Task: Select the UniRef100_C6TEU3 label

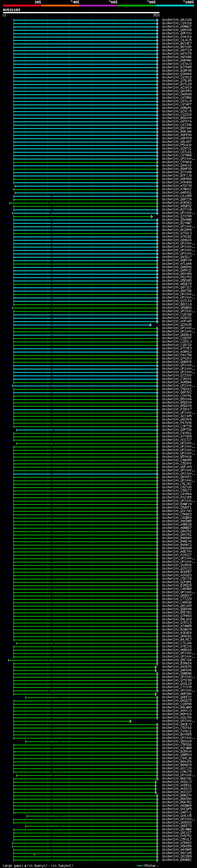Action: click(177, 77)
